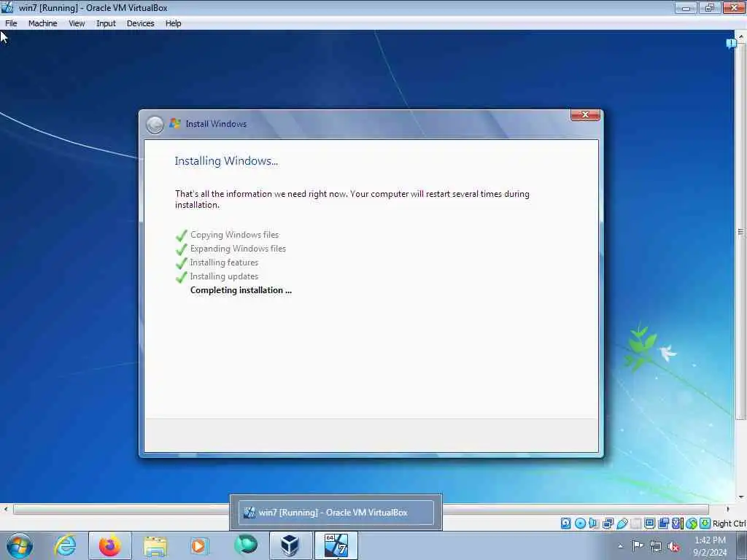Open the Help menu

click(173, 23)
